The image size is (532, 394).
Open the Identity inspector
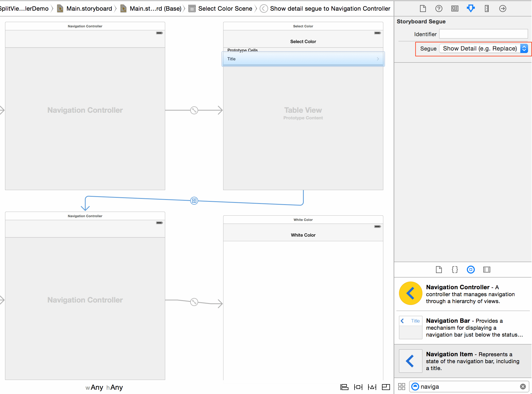click(x=455, y=8)
